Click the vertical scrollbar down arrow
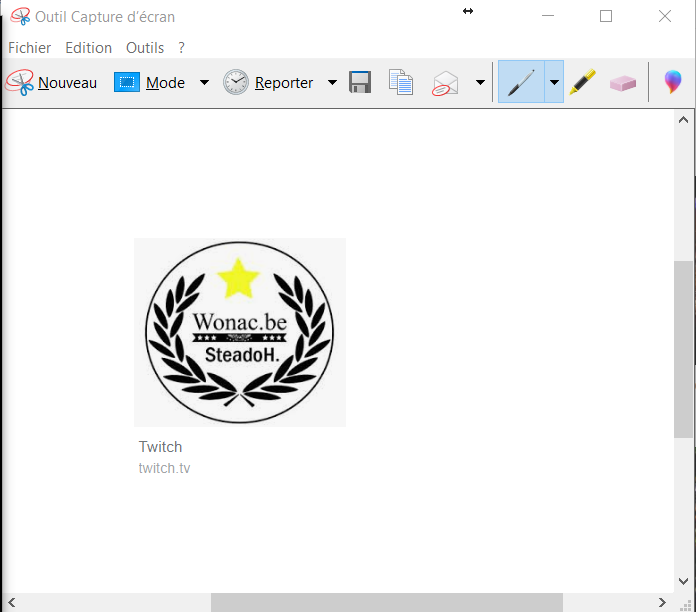 (684, 581)
